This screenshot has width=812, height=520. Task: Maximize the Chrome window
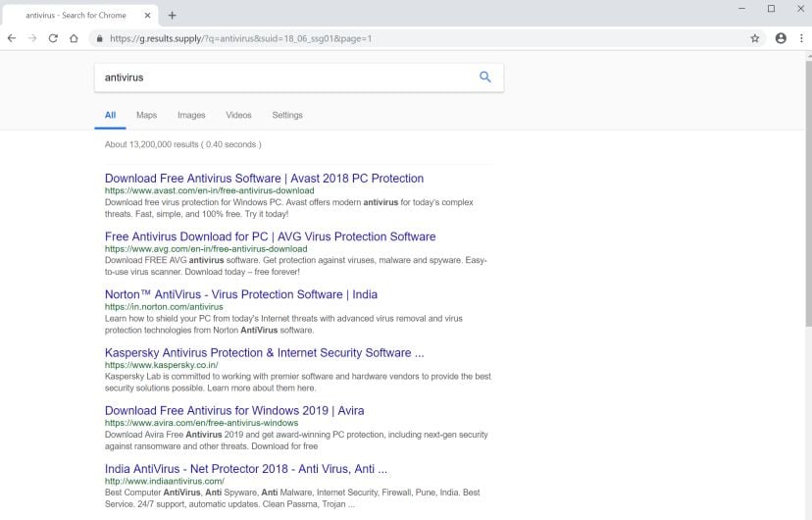tap(771, 8)
